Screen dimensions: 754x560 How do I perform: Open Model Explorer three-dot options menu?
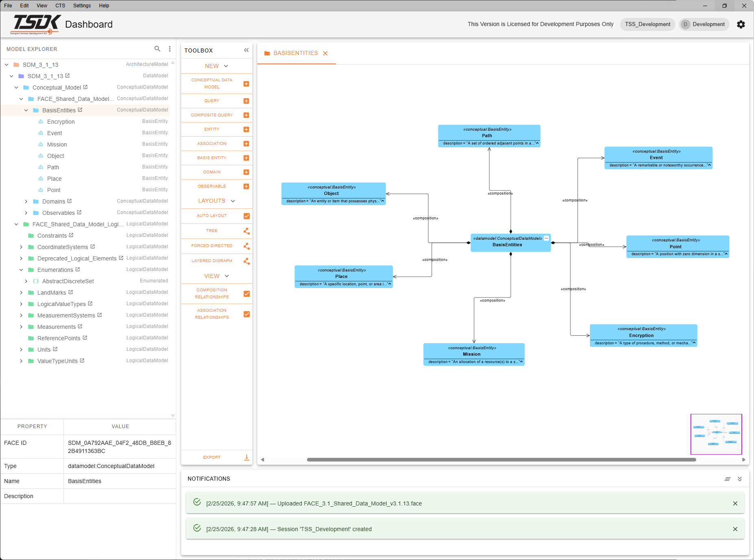pos(170,49)
